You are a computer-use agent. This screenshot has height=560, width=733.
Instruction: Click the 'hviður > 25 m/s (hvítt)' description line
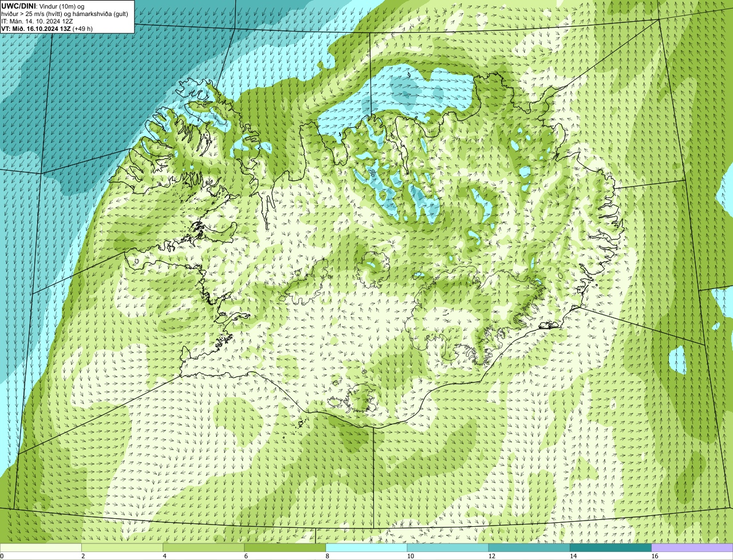click(65, 14)
